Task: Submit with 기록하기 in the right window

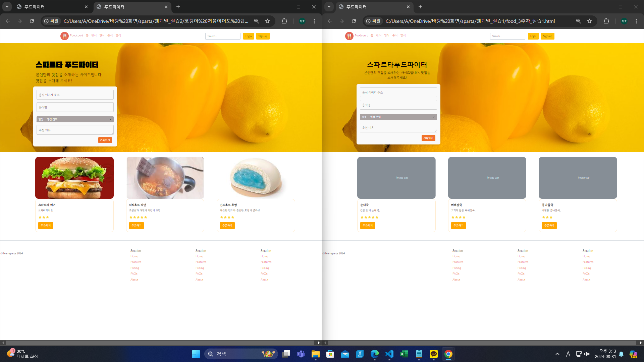Action: (428, 138)
